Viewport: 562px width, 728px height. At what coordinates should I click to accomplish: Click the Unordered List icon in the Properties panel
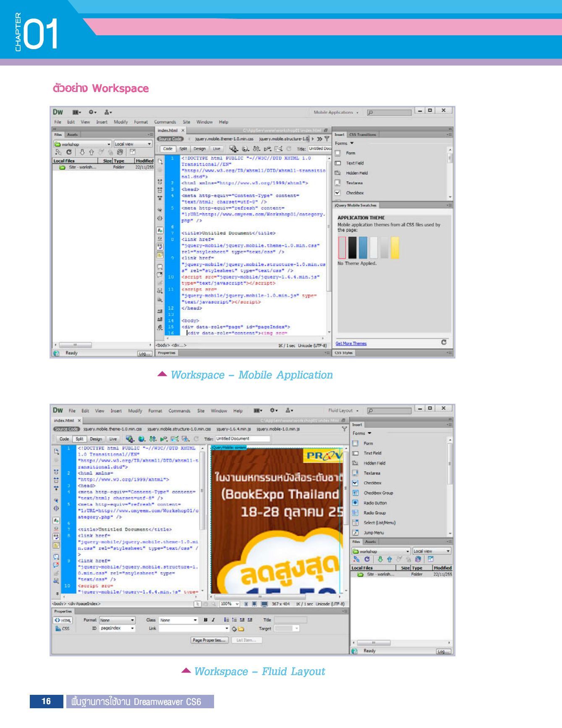click(x=227, y=620)
